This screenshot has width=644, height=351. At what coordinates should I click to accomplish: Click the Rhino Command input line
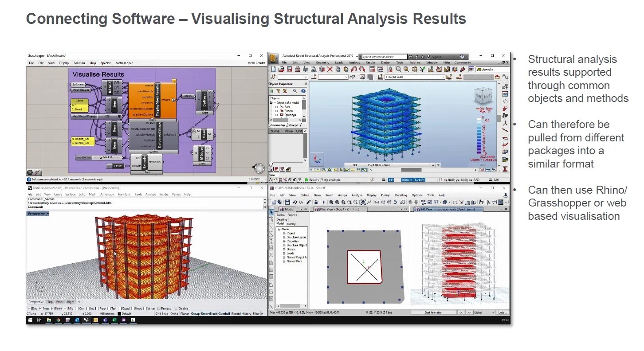[145, 207]
